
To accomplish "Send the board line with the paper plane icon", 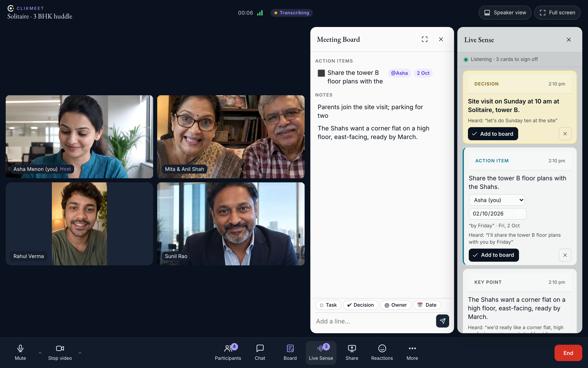I will tap(443, 321).
